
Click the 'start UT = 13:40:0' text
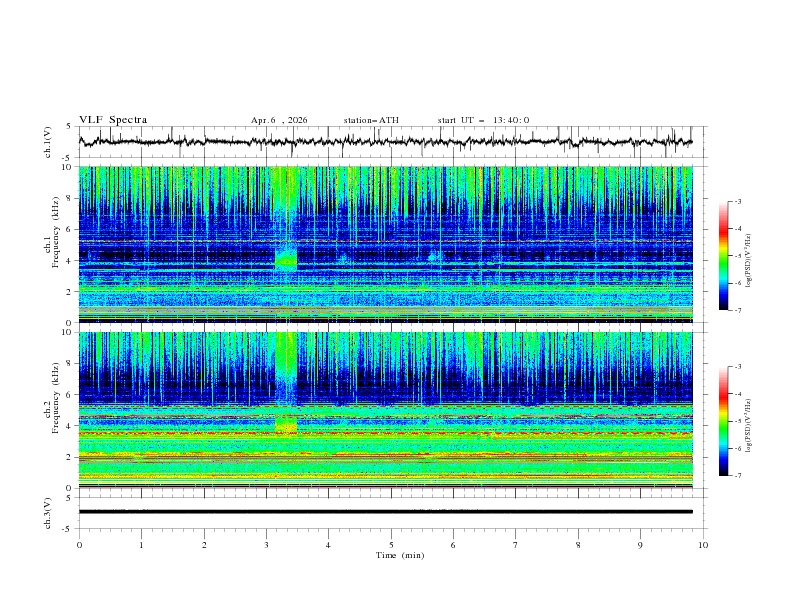(483, 120)
